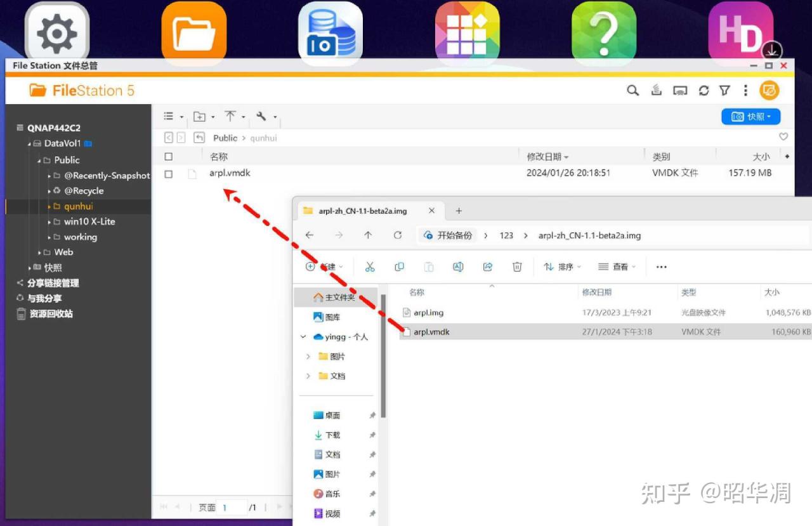Refresh the Explorer folder view
812x526 pixels.
[398, 235]
